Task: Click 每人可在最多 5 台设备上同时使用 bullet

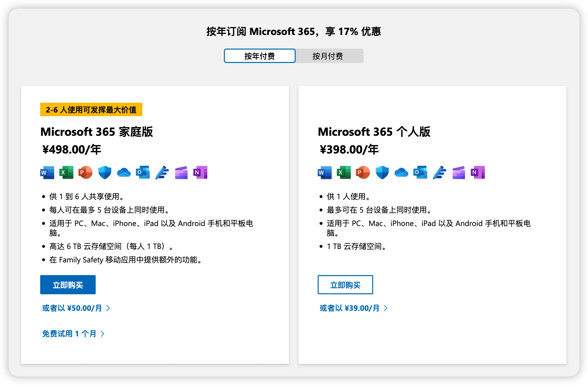Action: (x=109, y=210)
